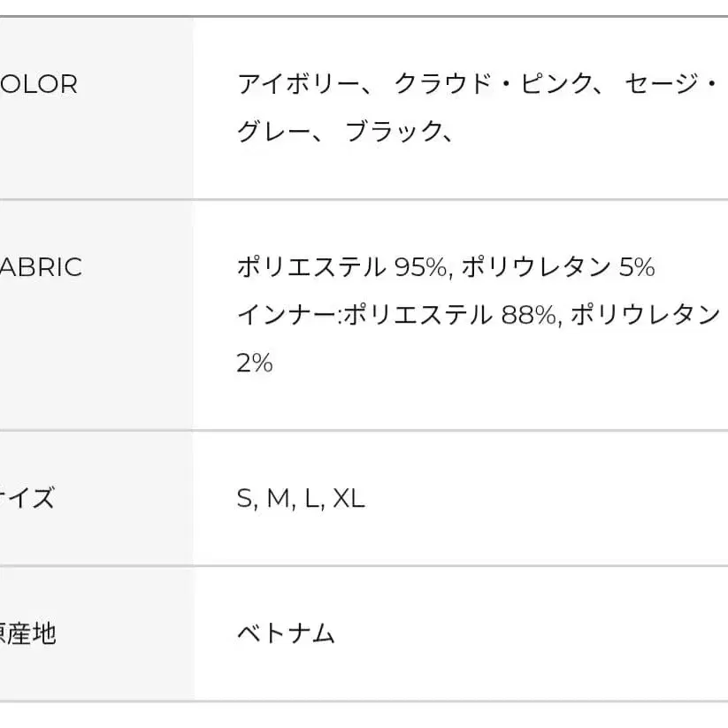Click the XL size text
This screenshot has width=728, height=728.
pyautogui.click(x=349, y=499)
